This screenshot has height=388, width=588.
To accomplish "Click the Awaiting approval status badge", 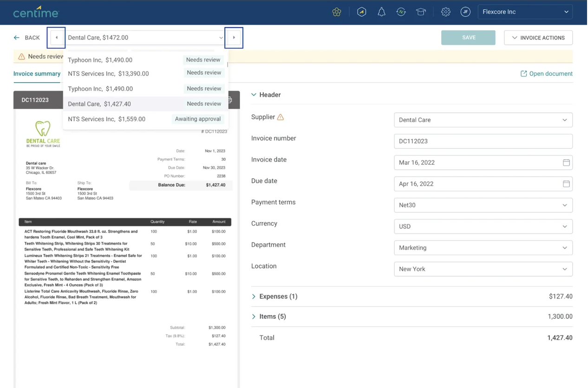I will tap(198, 119).
